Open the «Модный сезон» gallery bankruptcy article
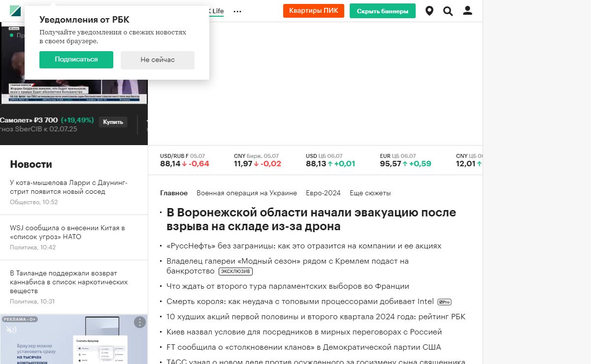This screenshot has width=591, height=364. pos(288,266)
